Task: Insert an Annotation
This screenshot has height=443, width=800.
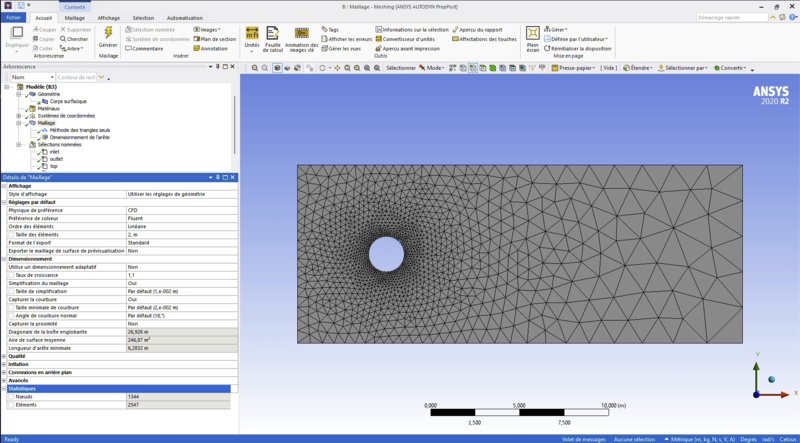Action: click(210, 48)
